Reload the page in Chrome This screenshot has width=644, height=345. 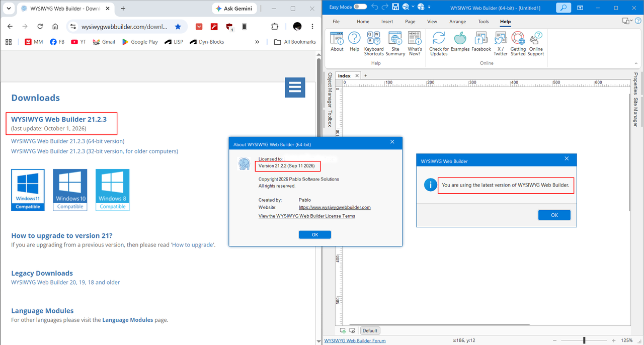40,27
